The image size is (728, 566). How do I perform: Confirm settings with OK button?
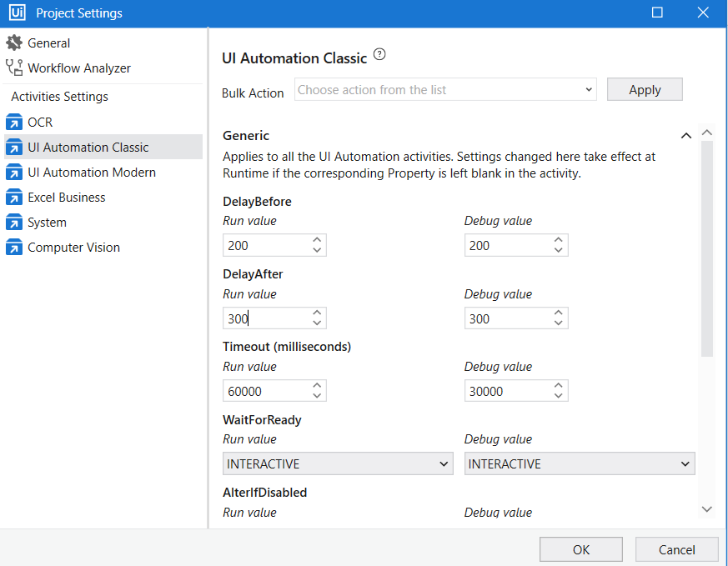[x=580, y=549]
